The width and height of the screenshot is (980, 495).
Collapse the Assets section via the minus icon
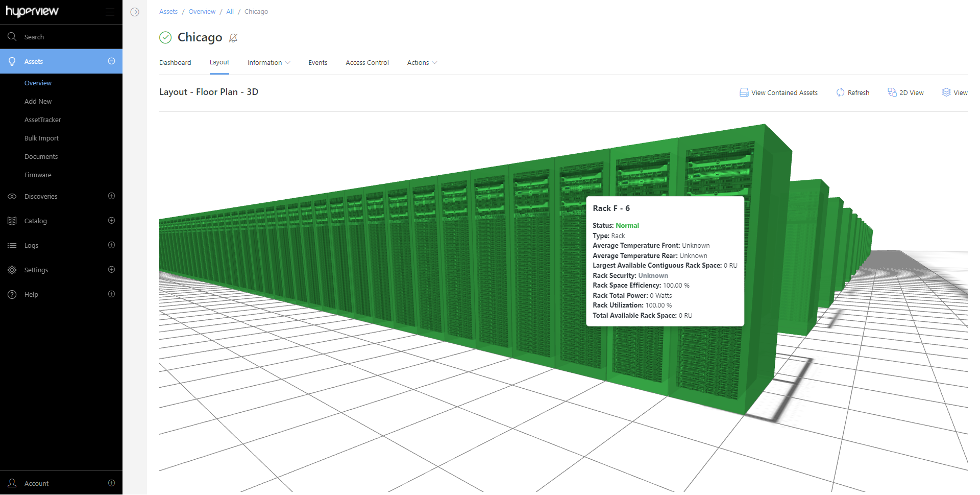click(111, 61)
